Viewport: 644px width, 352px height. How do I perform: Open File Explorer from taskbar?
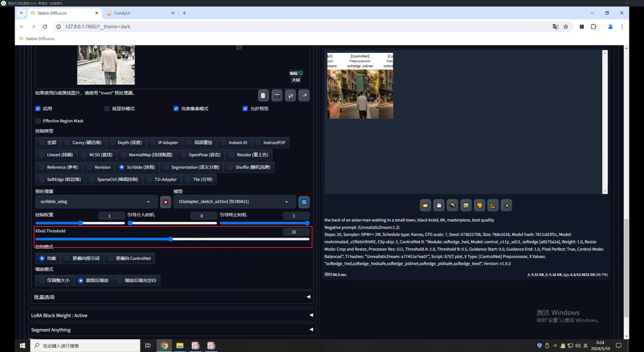point(180,346)
